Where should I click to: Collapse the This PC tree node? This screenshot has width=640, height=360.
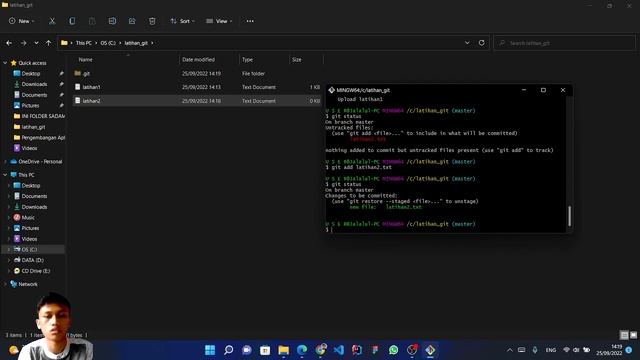pyautogui.click(x=5, y=175)
